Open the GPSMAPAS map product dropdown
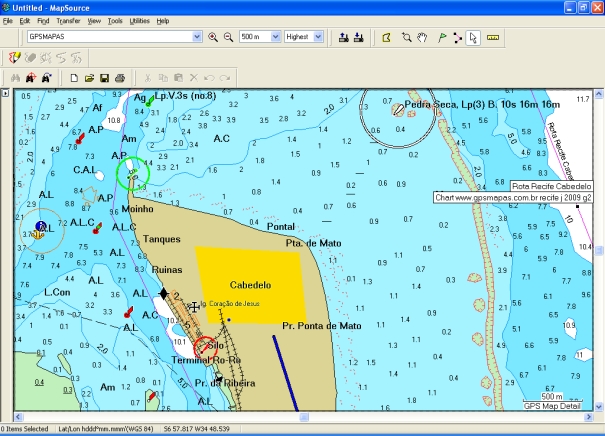The width and height of the screenshot is (605, 436). pos(197,37)
